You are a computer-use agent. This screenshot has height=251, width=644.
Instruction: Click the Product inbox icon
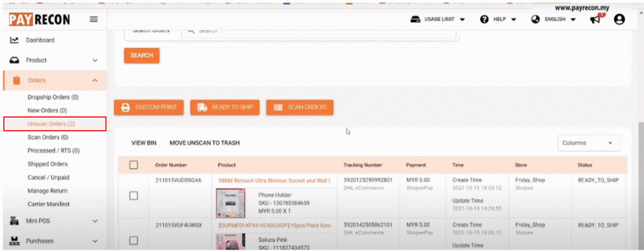tap(14, 60)
